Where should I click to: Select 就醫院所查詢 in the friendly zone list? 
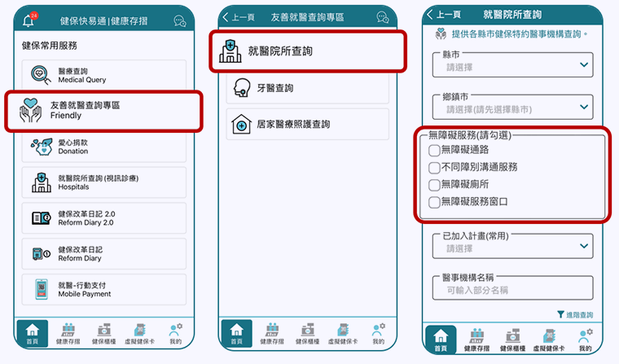(x=308, y=51)
